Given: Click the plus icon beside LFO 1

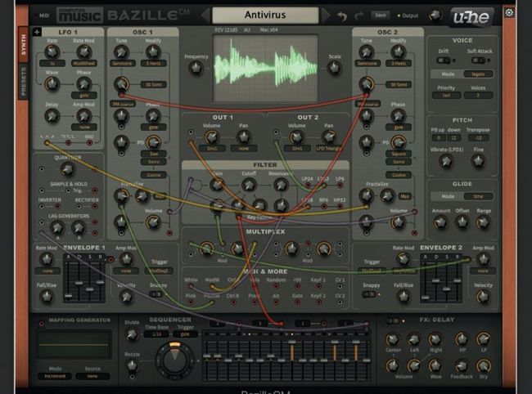Looking at the screenshot, I should click(37, 32).
